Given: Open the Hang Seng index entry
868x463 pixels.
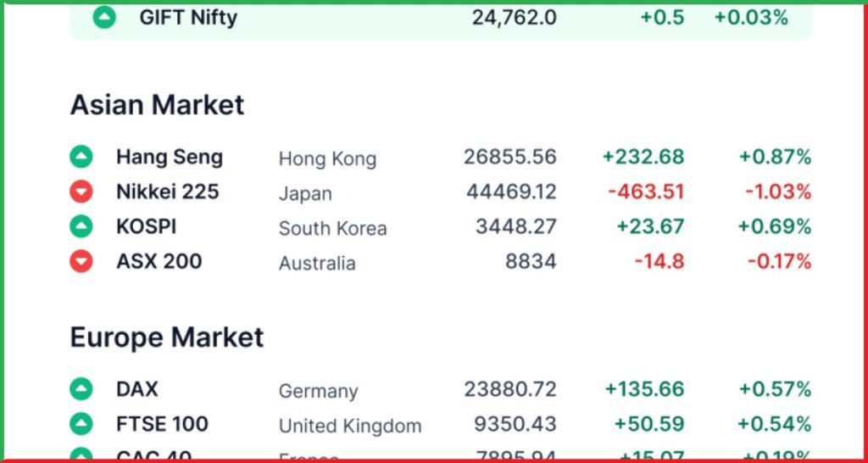Looking at the screenshot, I should point(169,157).
